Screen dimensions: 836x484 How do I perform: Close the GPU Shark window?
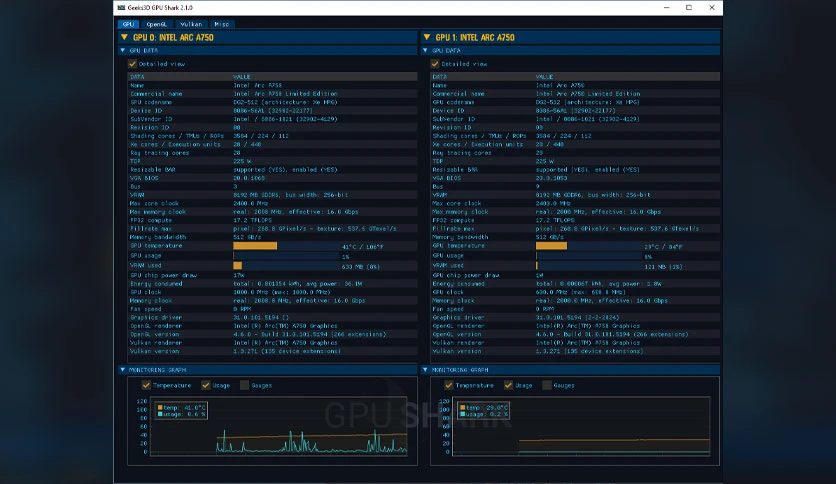click(x=712, y=7)
